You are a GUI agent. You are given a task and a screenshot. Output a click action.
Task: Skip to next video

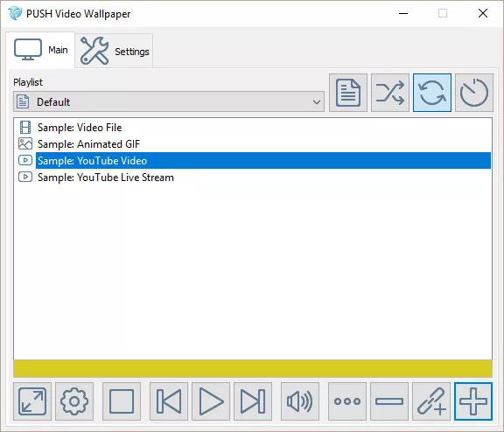click(x=253, y=401)
